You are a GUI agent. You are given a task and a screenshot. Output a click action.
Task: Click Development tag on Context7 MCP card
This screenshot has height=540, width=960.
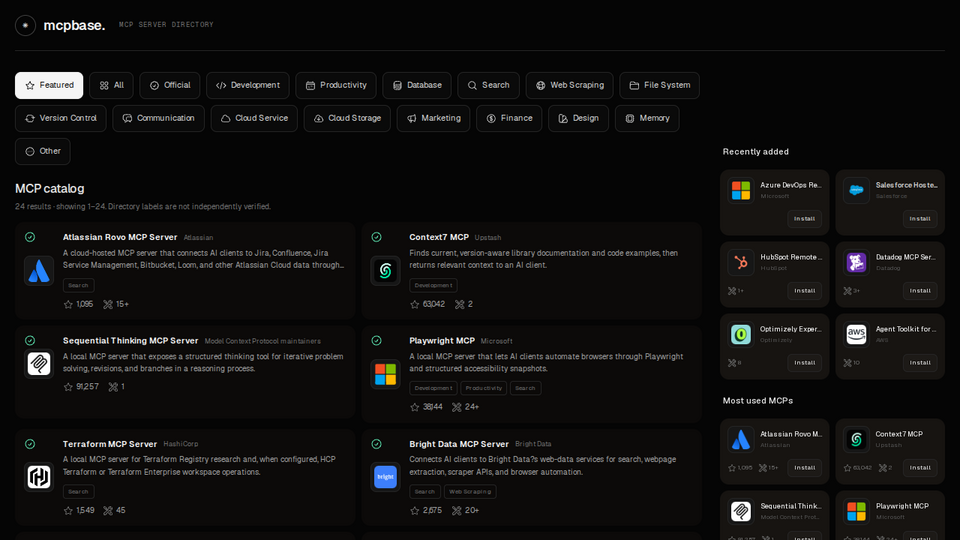pyautogui.click(x=433, y=285)
